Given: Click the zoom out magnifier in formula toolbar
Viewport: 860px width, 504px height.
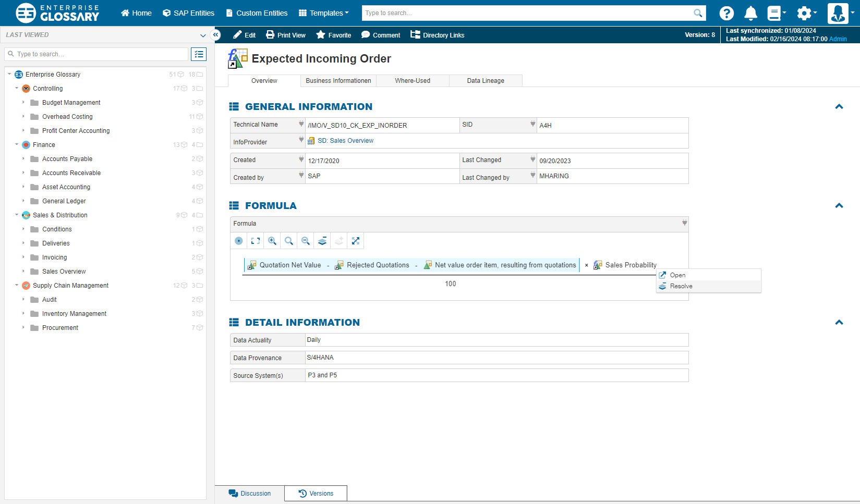Looking at the screenshot, I should pyautogui.click(x=306, y=241).
